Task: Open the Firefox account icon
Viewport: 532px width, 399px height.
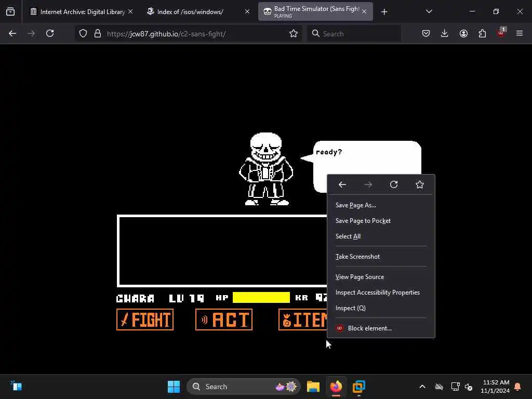Action: [x=463, y=34]
